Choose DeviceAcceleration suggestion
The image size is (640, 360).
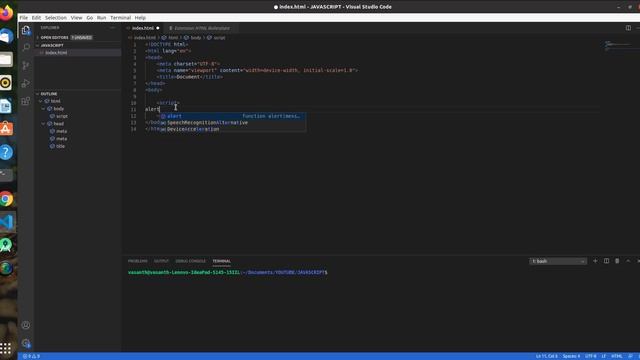pyautogui.click(x=232, y=129)
